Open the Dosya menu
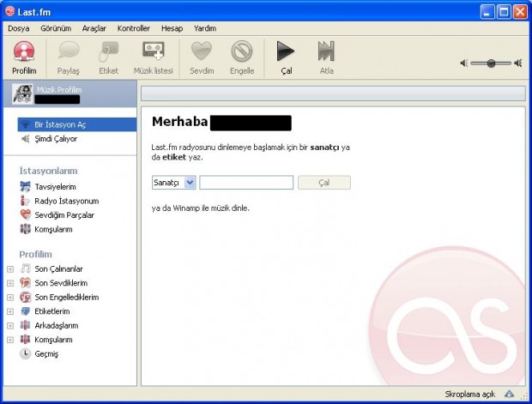The width and height of the screenshot is (532, 404). (x=19, y=28)
